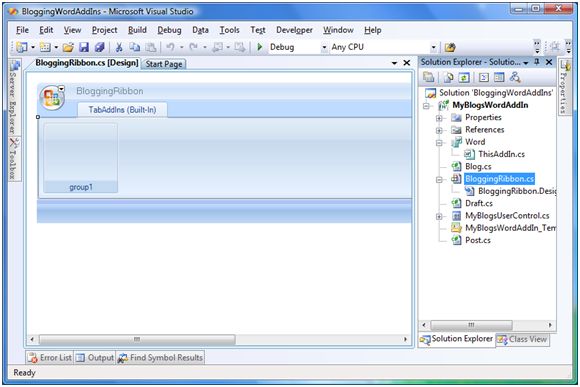Collapse the Word folder node

click(439, 142)
